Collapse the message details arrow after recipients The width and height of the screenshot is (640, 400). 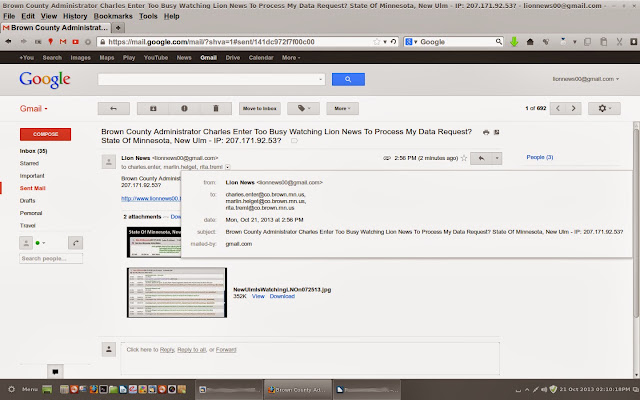coord(228,167)
